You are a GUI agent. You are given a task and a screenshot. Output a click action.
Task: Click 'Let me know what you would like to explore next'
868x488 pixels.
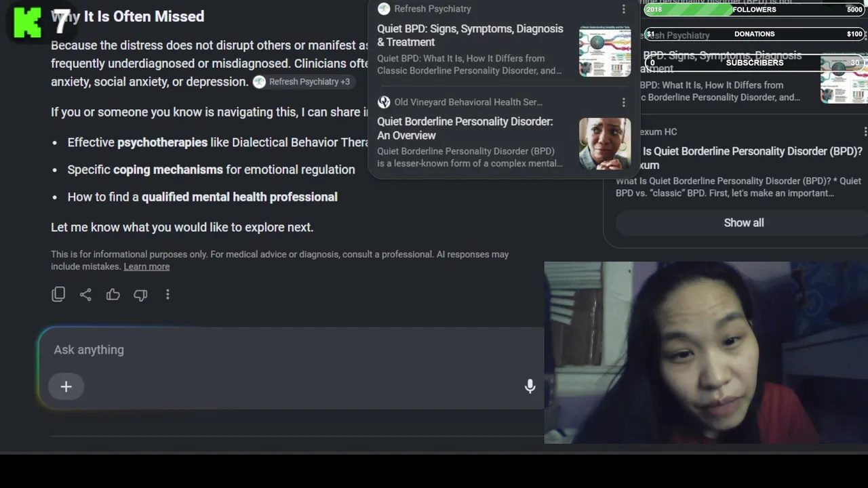coord(182,227)
